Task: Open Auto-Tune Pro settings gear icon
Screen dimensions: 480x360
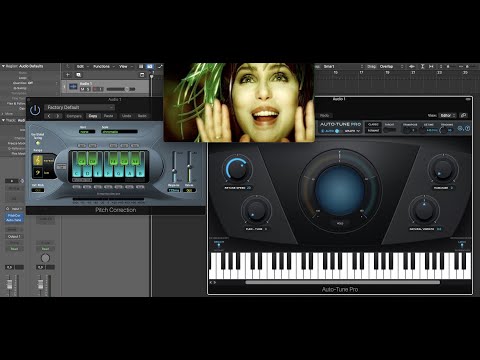Action: tap(460, 128)
